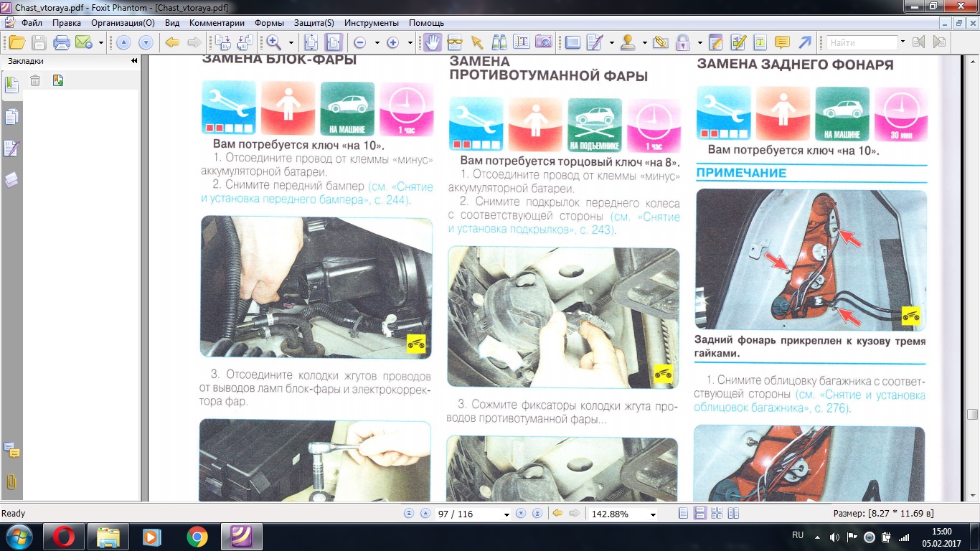Take a snapshot with the camera tool
The image size is (980, 551).
tap(544, 42)
